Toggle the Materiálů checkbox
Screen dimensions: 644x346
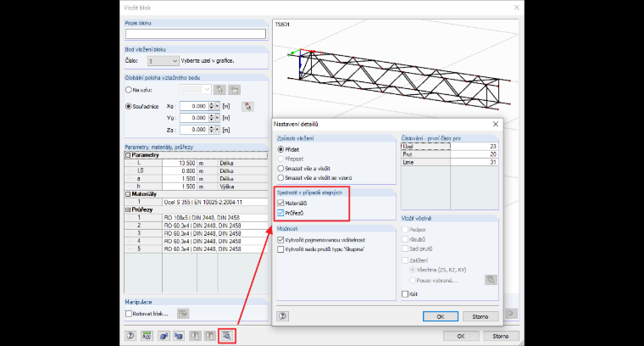280,203
